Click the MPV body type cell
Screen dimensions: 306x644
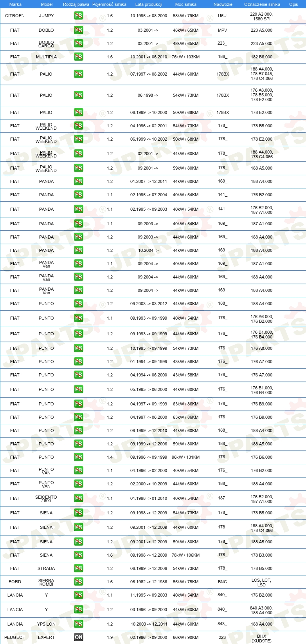222,30
